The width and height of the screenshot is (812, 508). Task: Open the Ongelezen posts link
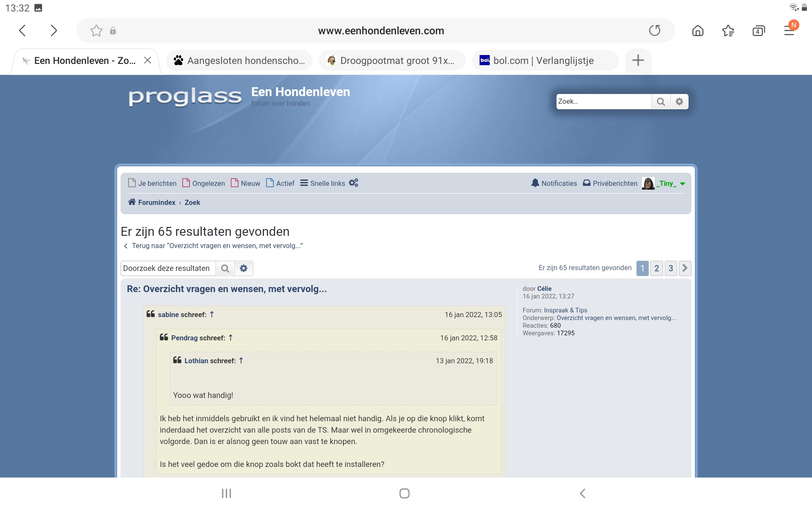[x=204, y=183]
